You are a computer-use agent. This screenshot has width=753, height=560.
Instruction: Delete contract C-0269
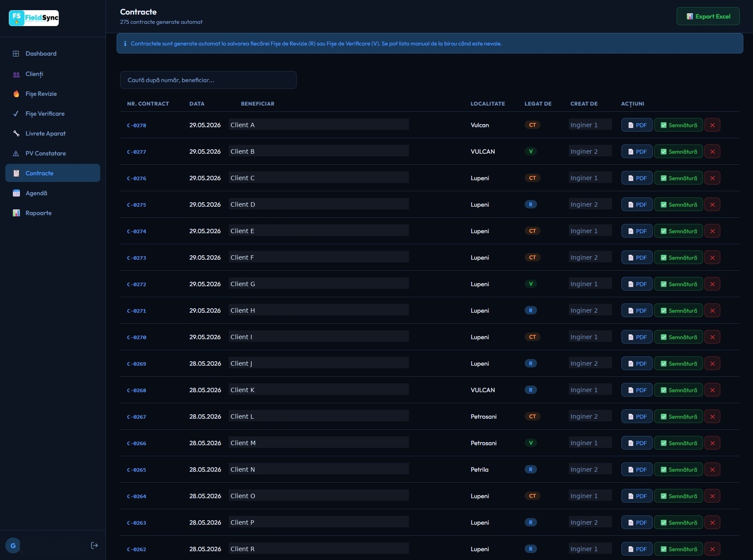click(x=712, y=363)
